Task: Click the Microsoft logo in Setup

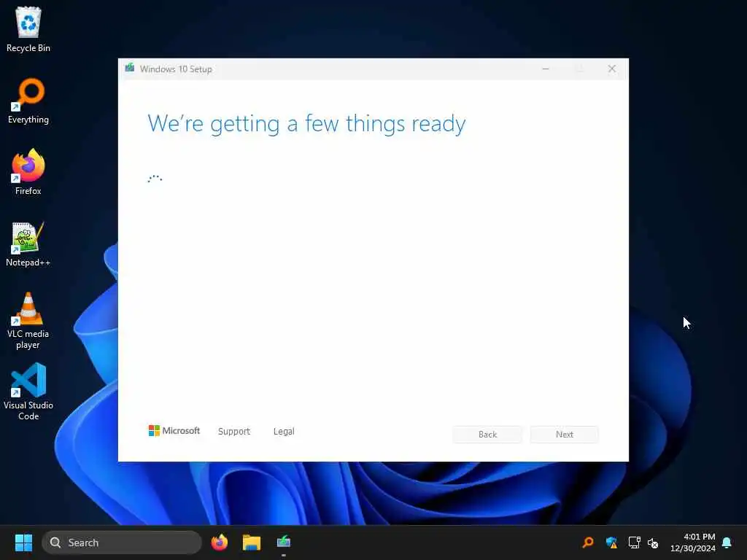Action: pos(174,430)
